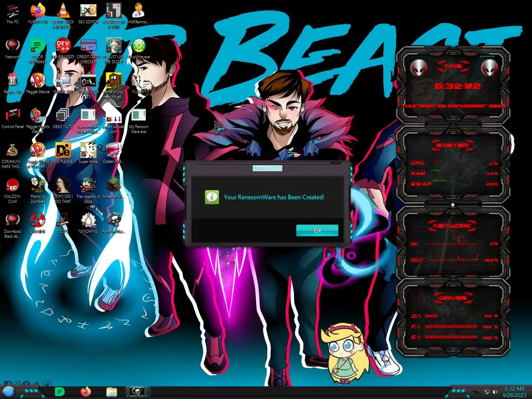Open the Start orb on the taskbar
This screenshot has width=532, height=399.
click(9, 392)
